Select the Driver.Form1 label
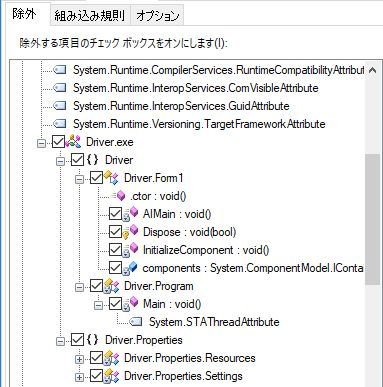The image size is (383, 387). point(154,178)
